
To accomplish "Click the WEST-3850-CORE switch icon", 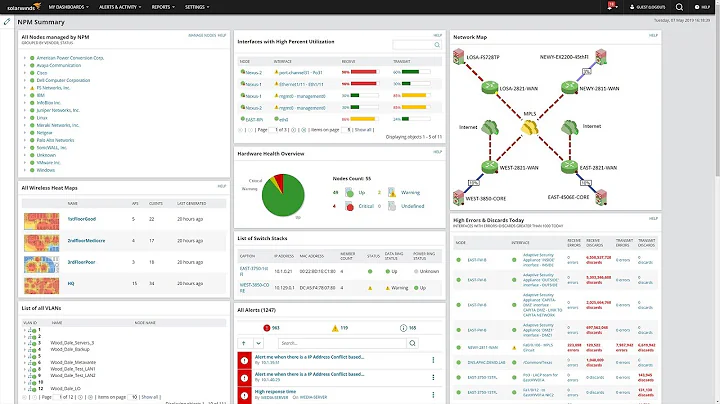I will pyautogui.click(x=458, y=197).
